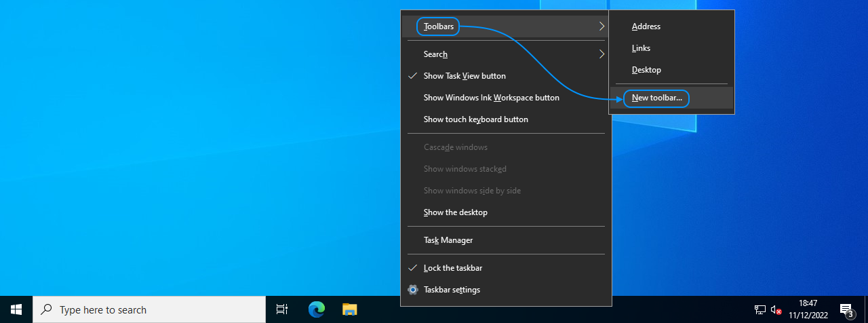Enable the Links toolbar

[x=671, y=48]
